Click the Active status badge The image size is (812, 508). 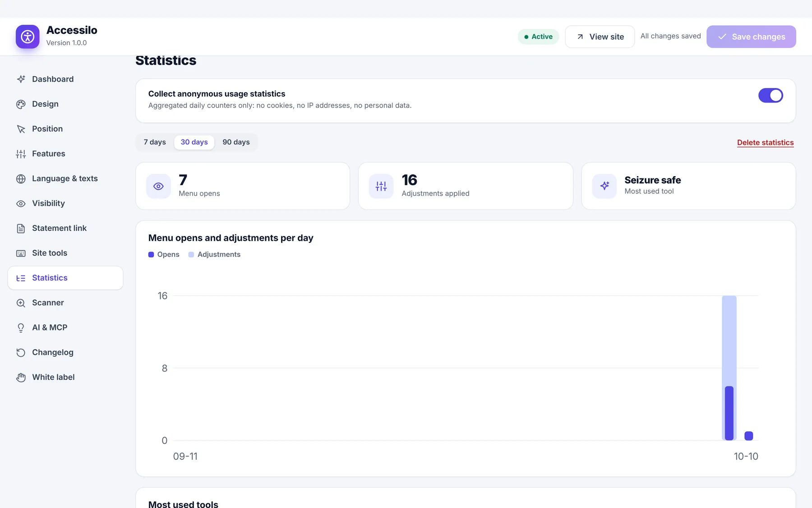pyautogui.click(x=538, y=37)
